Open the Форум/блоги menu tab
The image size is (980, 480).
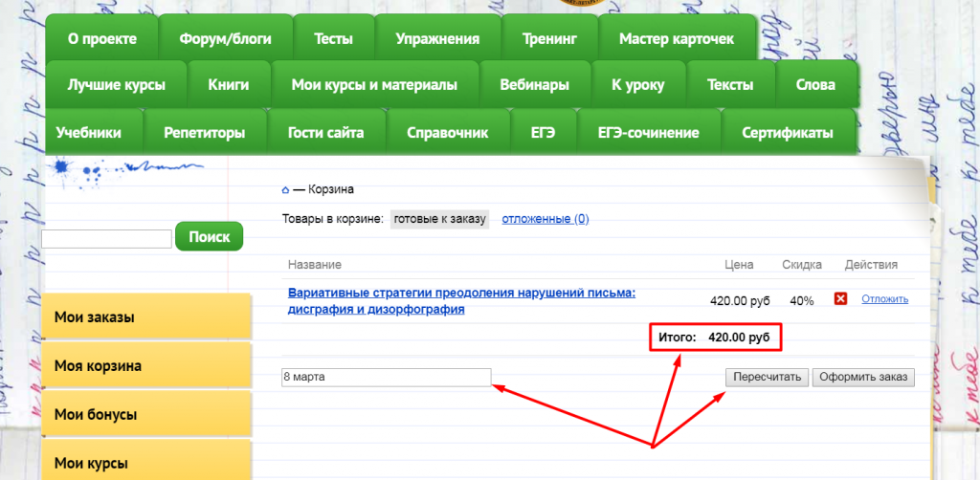(225, 39)
